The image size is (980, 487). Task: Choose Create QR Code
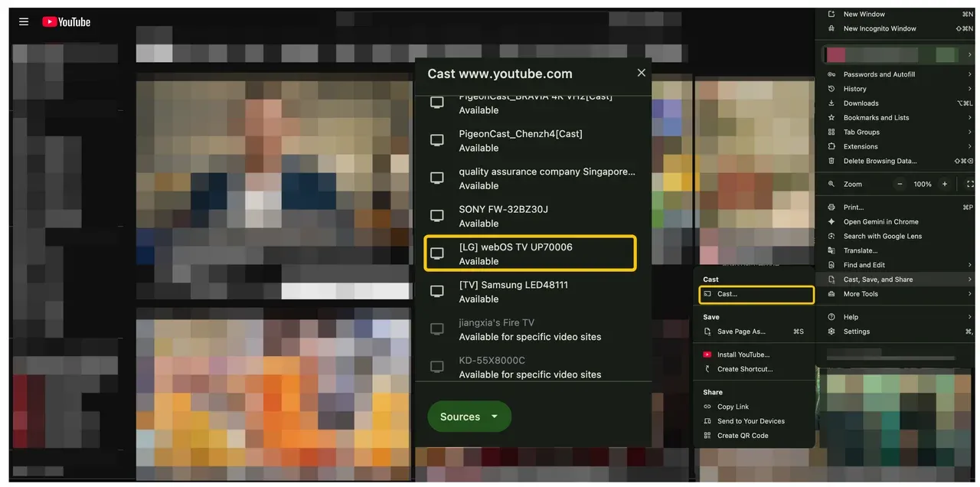[754, 436]
